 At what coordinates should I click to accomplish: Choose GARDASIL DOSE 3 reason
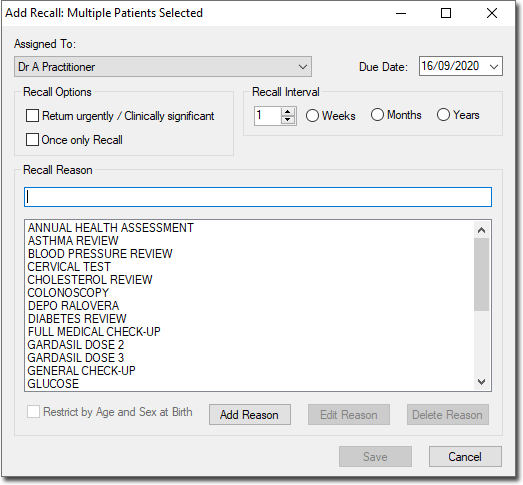(76, 358)
